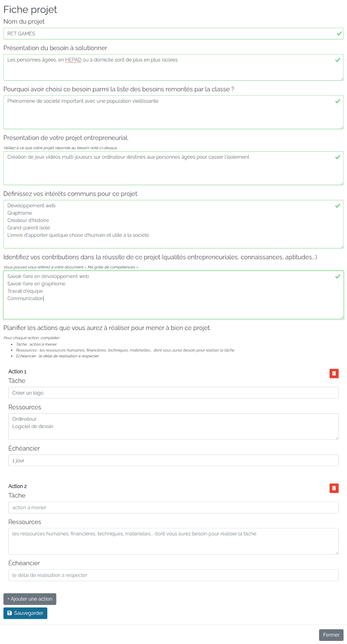Click the Action 1 Ressources textarea
This screenshot has width=347, height=644.
click(173, 427)
